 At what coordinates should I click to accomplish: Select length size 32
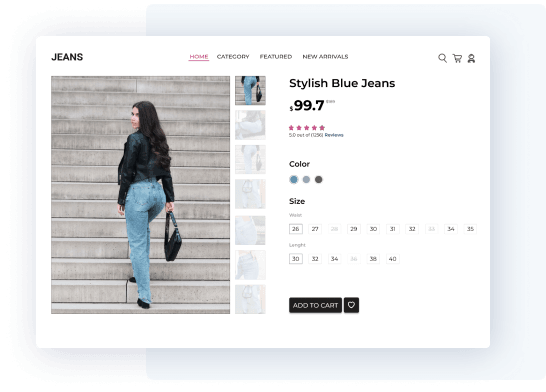(315, 259)
